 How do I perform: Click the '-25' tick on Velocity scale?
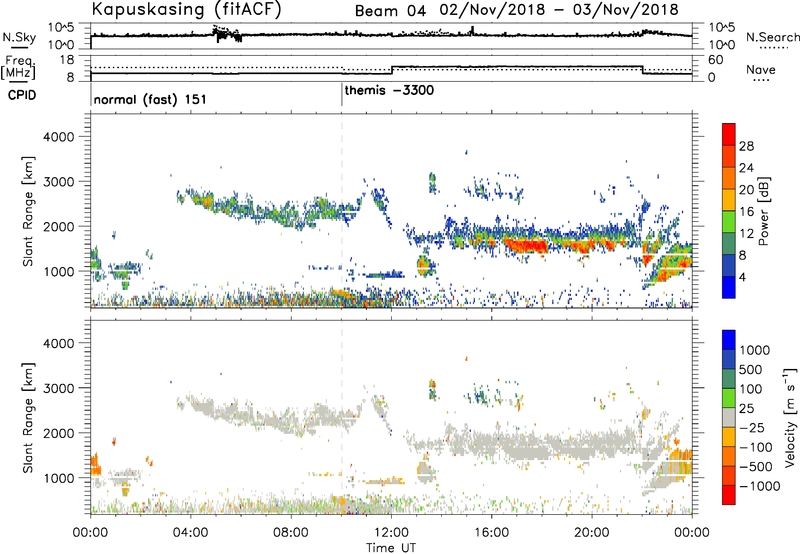(752, 427)
